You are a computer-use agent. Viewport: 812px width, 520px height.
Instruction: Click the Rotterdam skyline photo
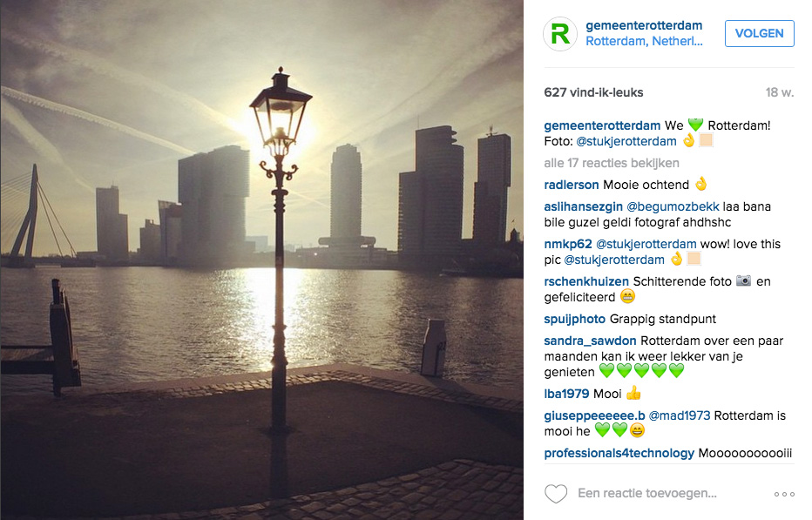pos(261,260)
